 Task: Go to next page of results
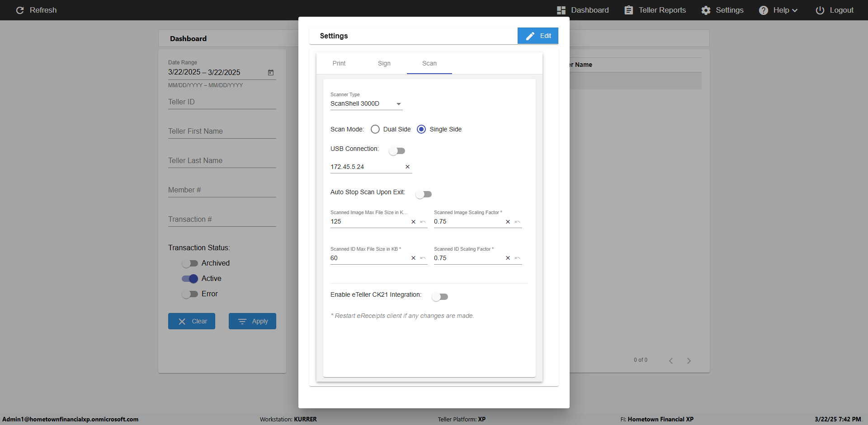point(689,360)
